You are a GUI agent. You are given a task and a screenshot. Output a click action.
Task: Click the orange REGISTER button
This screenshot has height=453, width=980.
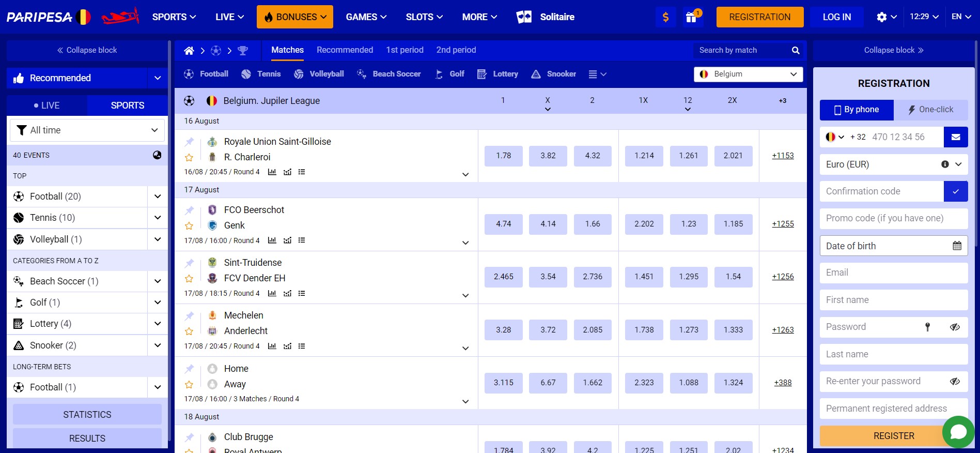click(x=894, y=436)
